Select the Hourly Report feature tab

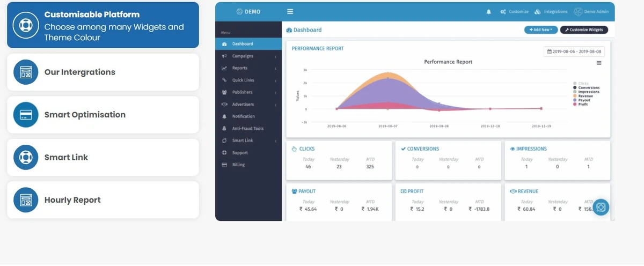click(x=103, y=200)
